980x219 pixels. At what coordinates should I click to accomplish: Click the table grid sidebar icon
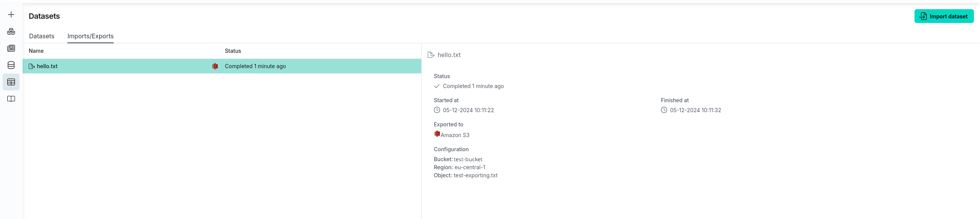pyautogui.click(x=11, y=82)
